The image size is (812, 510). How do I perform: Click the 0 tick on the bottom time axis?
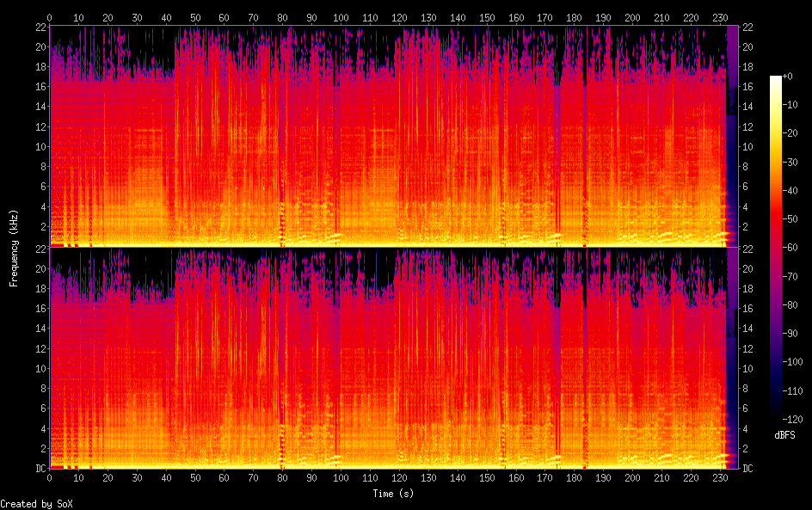[50, 478]
